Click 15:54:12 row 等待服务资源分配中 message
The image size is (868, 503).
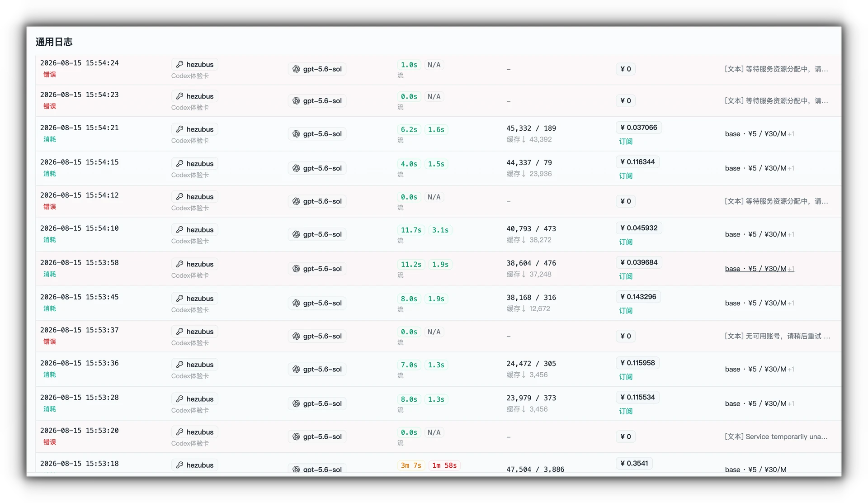pyautogui.click(x=777, y=201)
